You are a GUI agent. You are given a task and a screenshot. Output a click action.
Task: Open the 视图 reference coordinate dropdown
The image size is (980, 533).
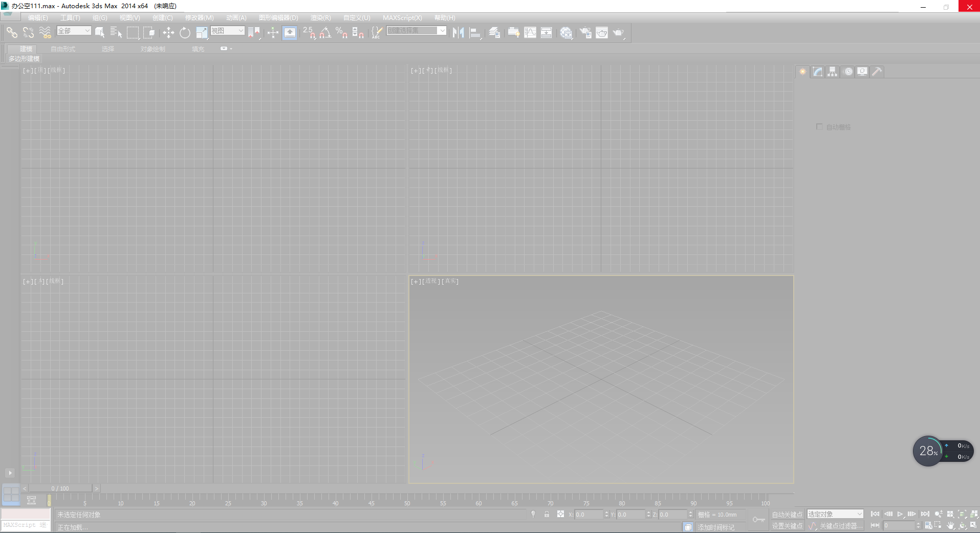pos(228,31)
